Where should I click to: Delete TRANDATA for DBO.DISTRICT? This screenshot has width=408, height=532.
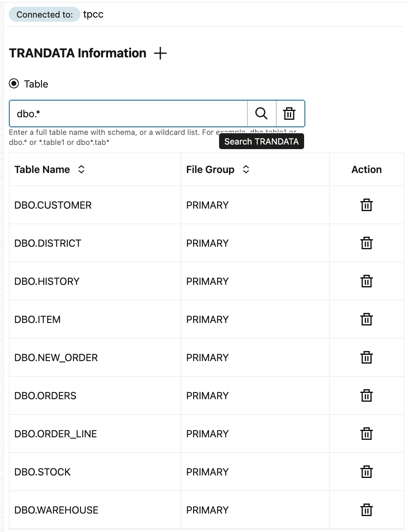(367, 243)
